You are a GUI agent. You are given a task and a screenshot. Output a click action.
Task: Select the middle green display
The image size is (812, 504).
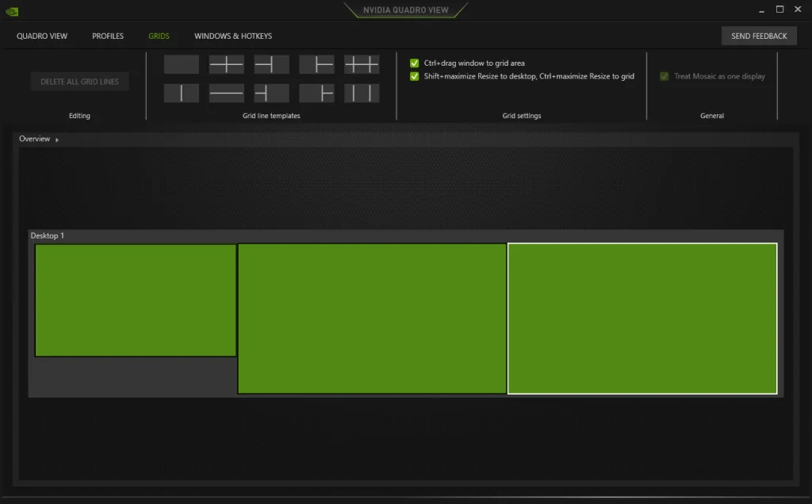[372, 319]
